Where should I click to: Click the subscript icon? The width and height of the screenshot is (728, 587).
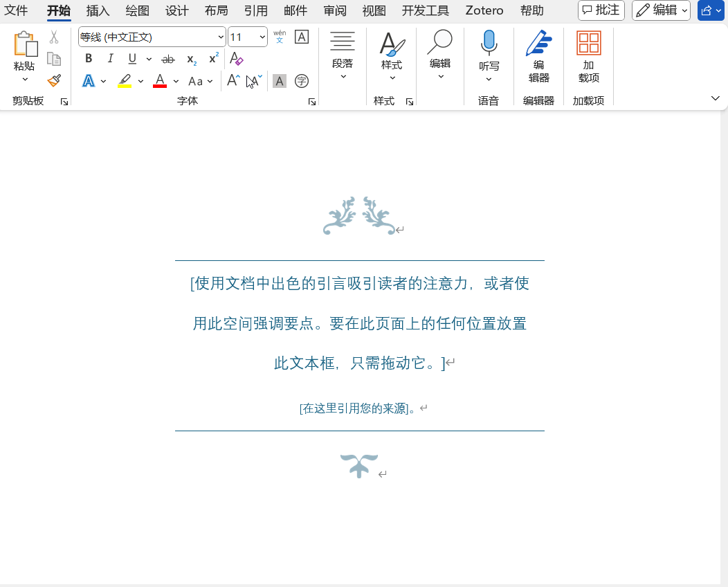pyautogui.click(x=190, y=60)
